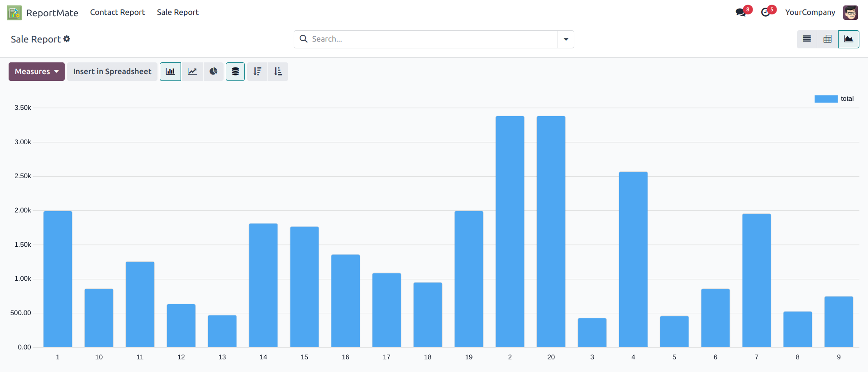
Task: Open the messages conversations icon
Action: [x=741, y=12]
